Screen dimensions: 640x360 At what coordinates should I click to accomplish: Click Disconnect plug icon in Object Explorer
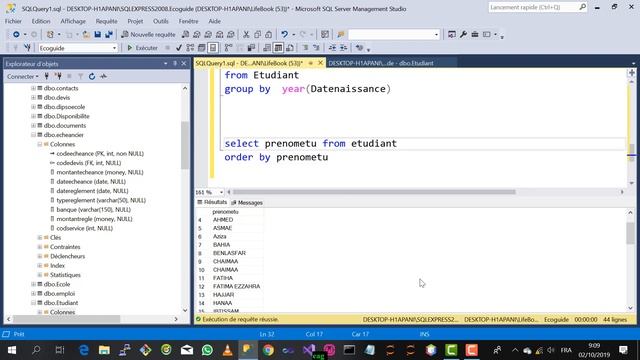pos(58,76)
